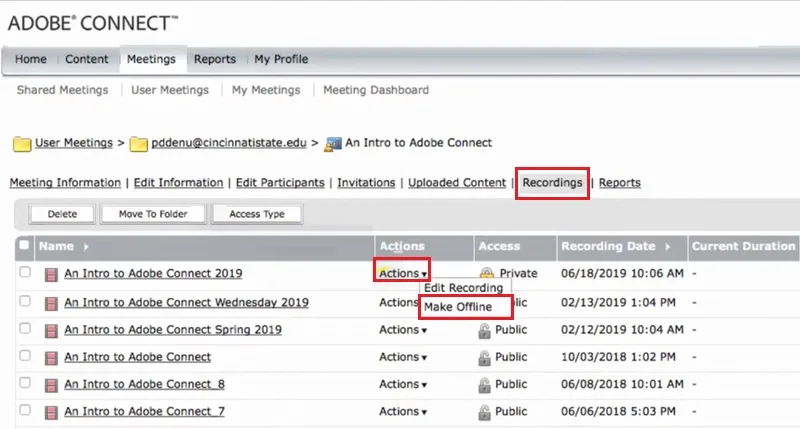Click recording icon for An Intro to Adobe Connect 2019
800x429 pixels.
coord(51,275)
